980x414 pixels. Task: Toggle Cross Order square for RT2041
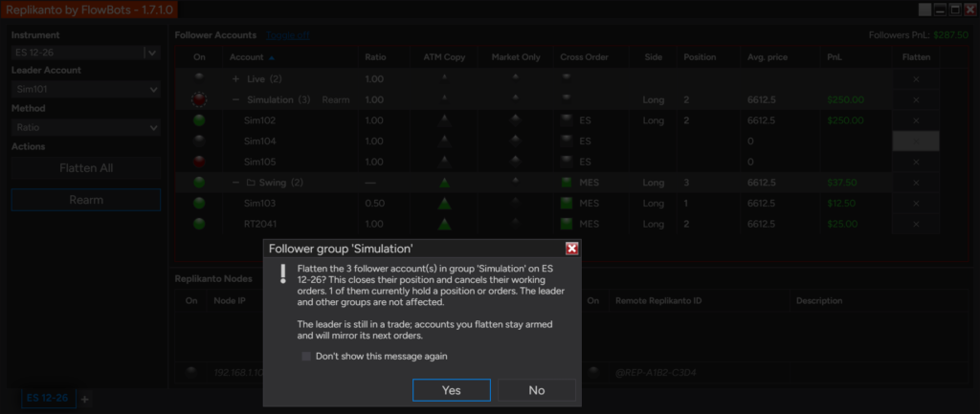point(567,224)
